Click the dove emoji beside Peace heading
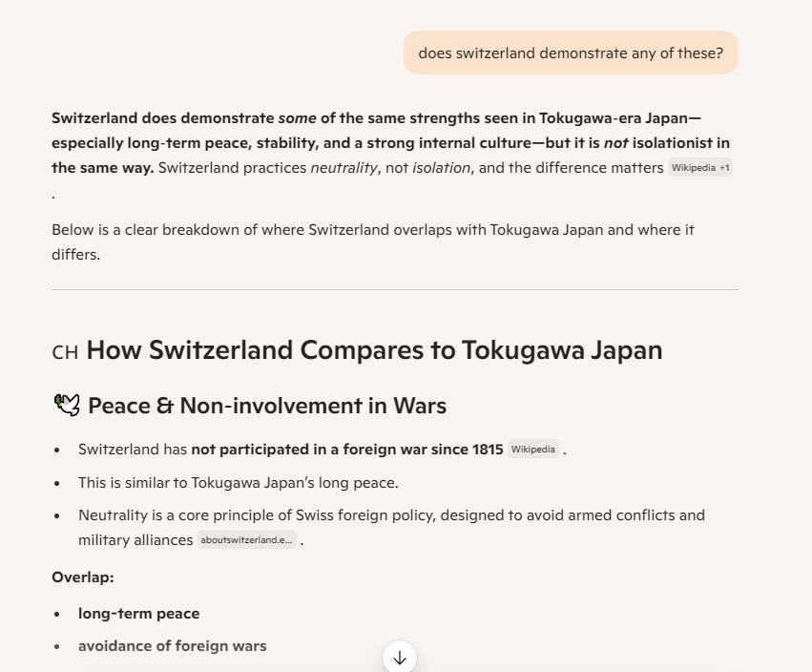The height and width of the screenshot is (672, 812). (66, 405)
